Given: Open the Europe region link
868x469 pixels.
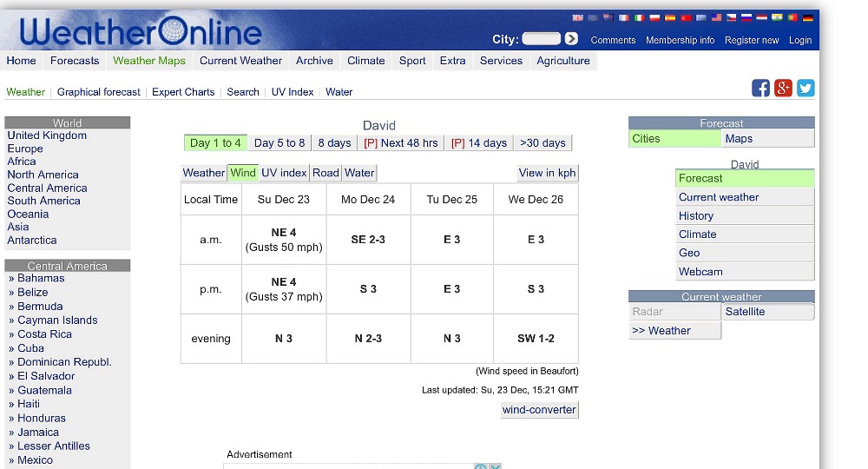Looking at the screenshot, I should (x=25, y=149).
